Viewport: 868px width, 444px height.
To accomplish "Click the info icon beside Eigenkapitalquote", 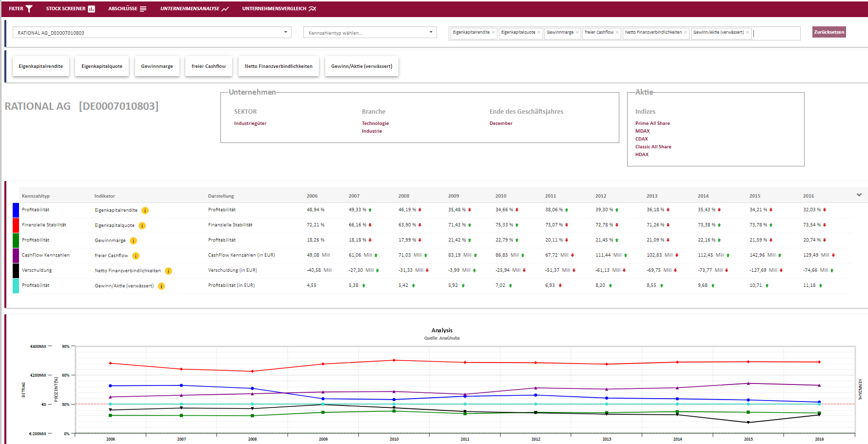I will click(x=142, y=226).
